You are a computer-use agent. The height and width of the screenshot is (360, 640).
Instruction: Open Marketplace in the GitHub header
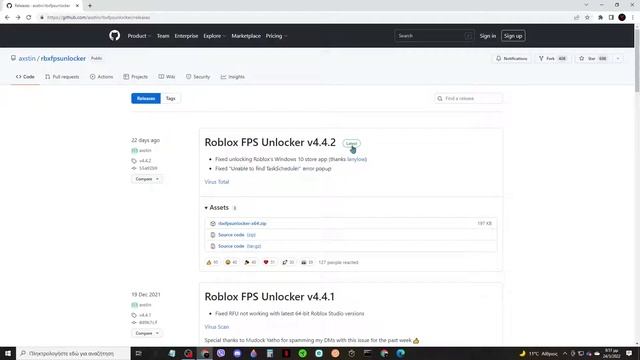coord(246,36)
